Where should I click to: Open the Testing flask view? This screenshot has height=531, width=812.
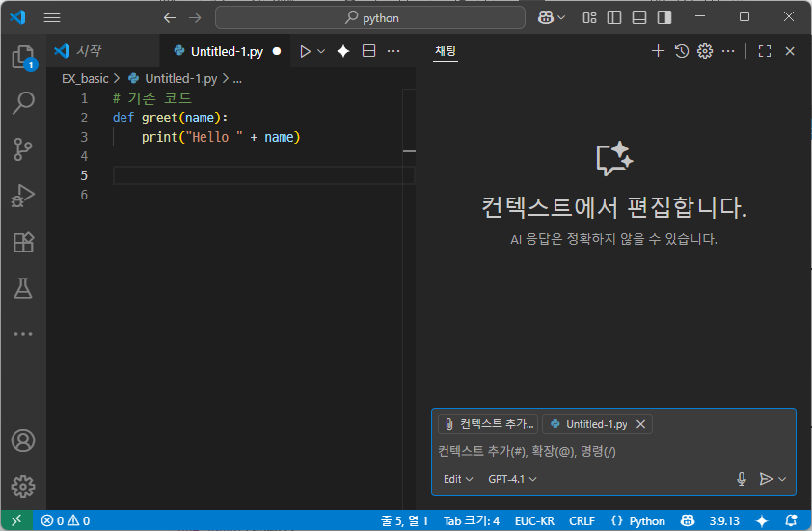coord(23,288)
